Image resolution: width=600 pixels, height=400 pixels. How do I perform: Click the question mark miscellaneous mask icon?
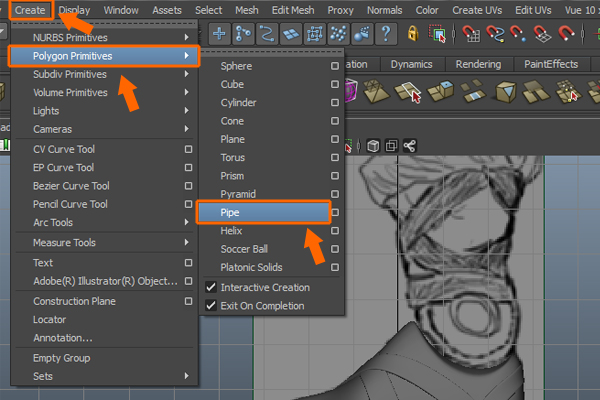[386, 35]
